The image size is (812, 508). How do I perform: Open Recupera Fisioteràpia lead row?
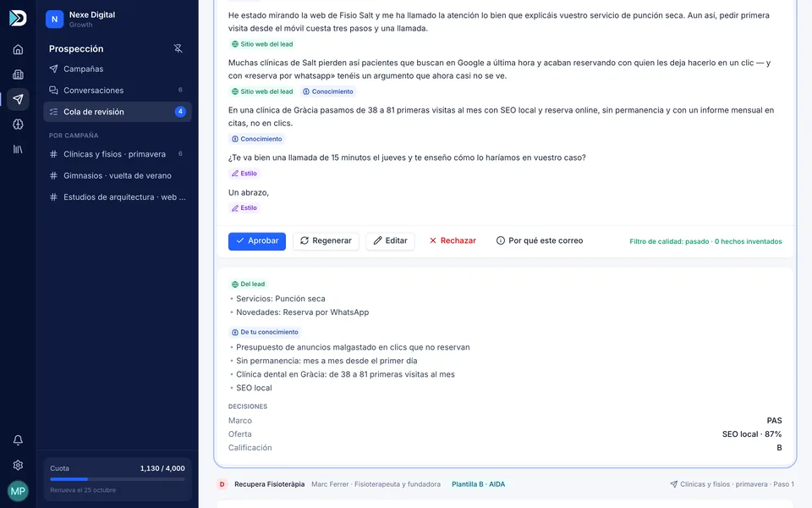coord(505,484)
